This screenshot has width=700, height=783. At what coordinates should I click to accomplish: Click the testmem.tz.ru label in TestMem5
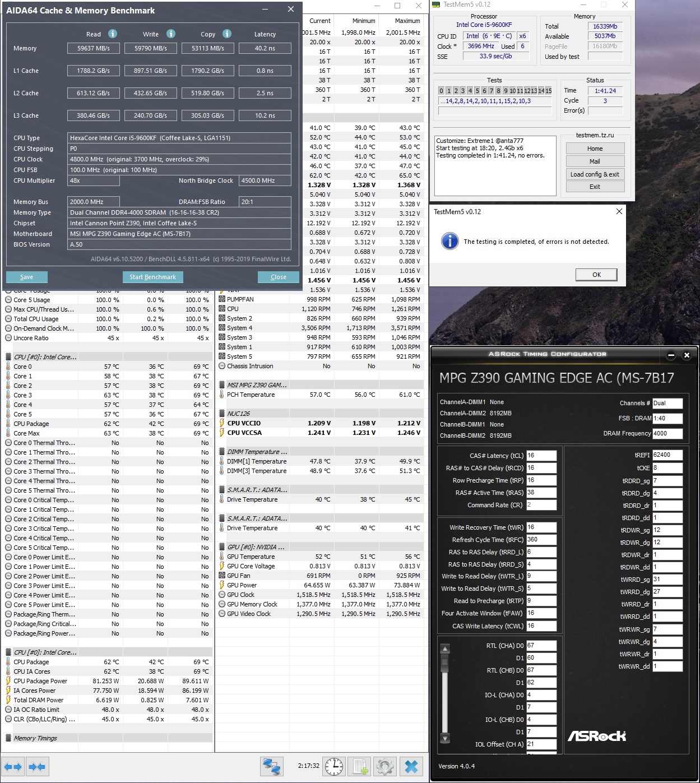[595, 135]
